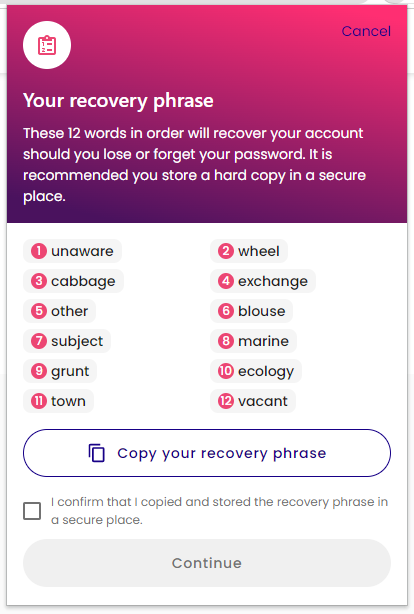Click the number 4 badge beside exchange
The image size is (414, 614).
coord(226,281)
